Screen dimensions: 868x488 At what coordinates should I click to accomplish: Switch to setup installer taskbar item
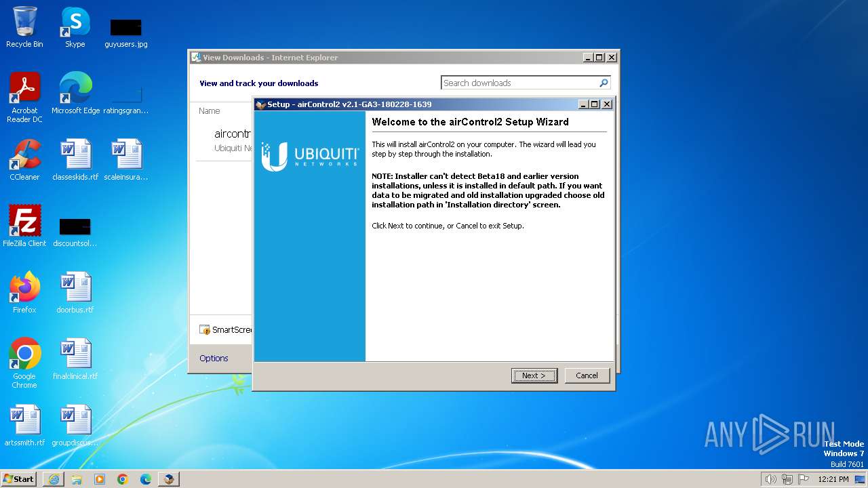pyautogui.click(x=169, y=479)
